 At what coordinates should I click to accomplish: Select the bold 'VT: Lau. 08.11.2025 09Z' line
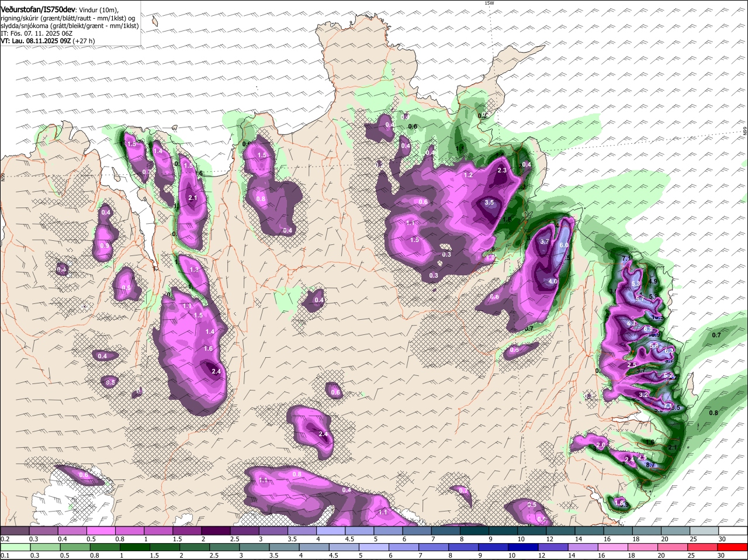36,41
